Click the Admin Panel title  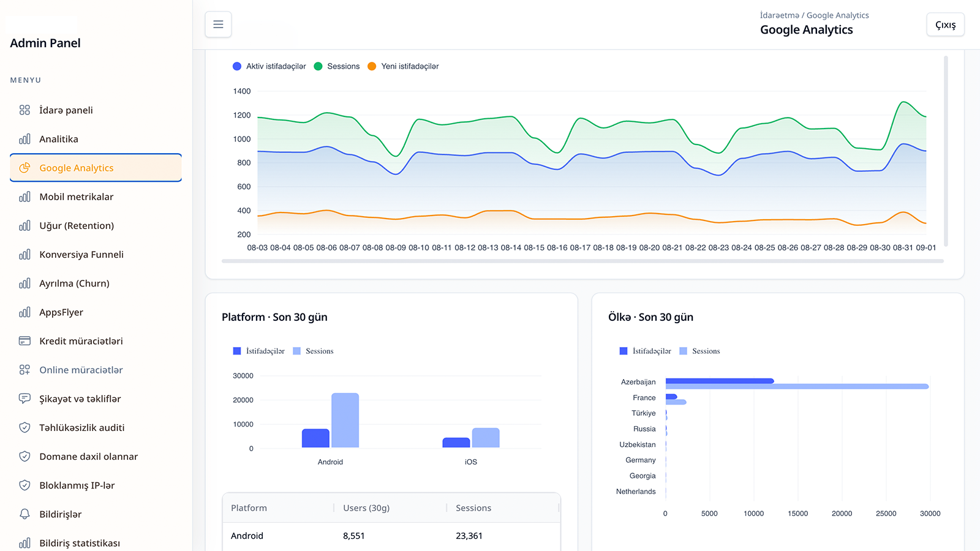(45, 43)
